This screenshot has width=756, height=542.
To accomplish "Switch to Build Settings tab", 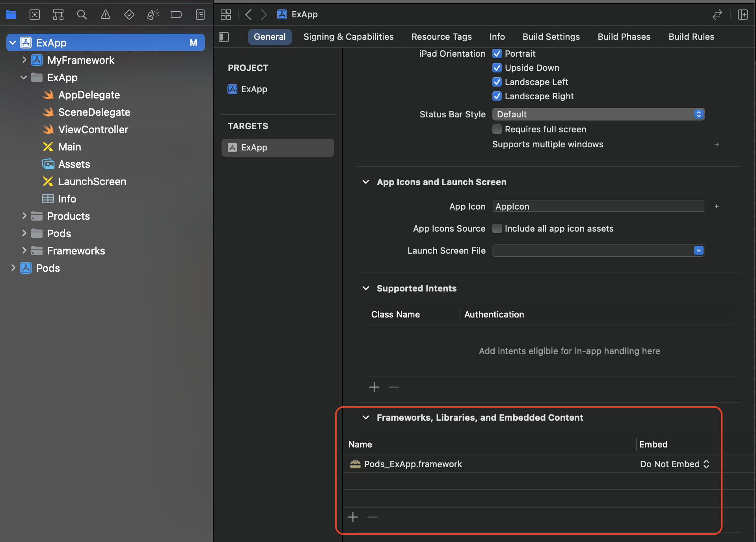I will (551, 37).
